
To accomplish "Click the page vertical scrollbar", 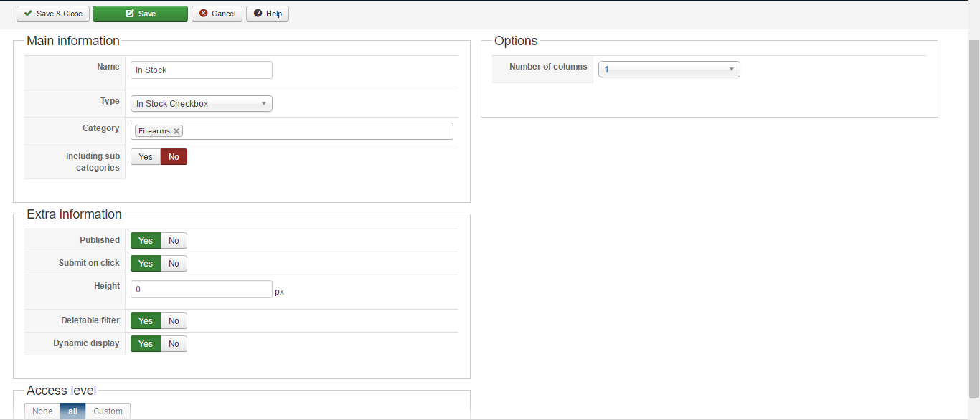I will coord(974,215).
